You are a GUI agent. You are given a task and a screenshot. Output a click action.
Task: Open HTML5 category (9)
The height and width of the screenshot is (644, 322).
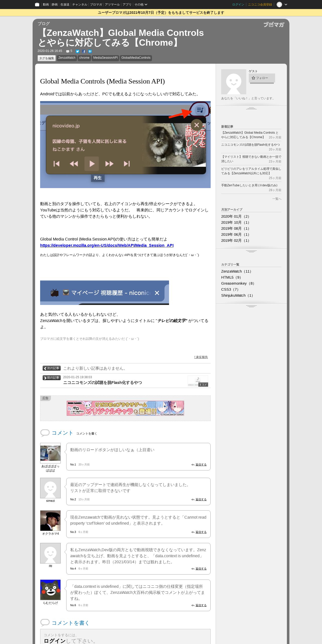(x=232, y=277)
